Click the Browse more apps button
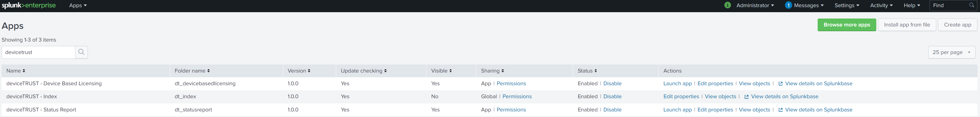The height and width of the screenshot is (117, 980). pos(847,25)
